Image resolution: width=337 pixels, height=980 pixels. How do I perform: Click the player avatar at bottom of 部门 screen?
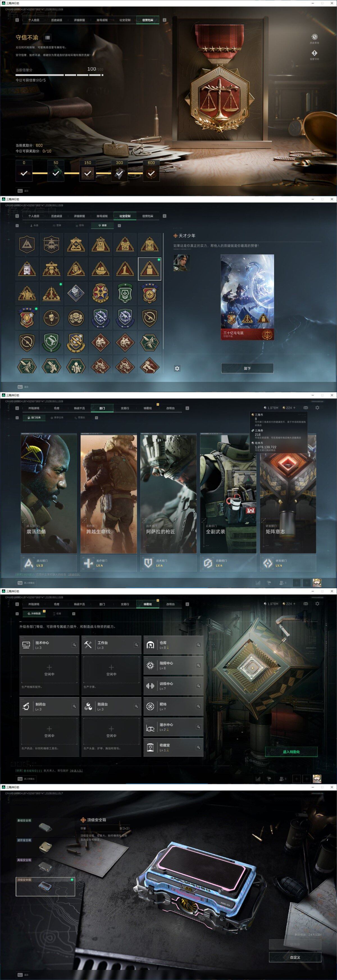317,582
